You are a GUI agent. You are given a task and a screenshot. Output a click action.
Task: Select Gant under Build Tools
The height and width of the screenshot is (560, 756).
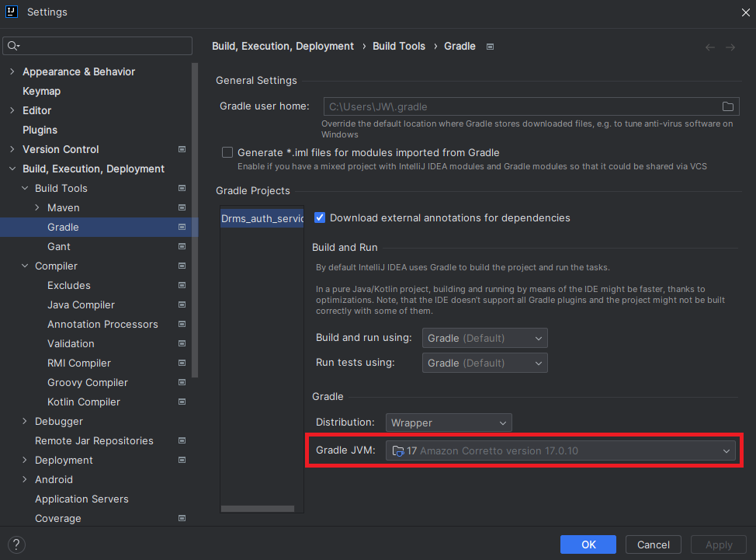click(59, 246)
